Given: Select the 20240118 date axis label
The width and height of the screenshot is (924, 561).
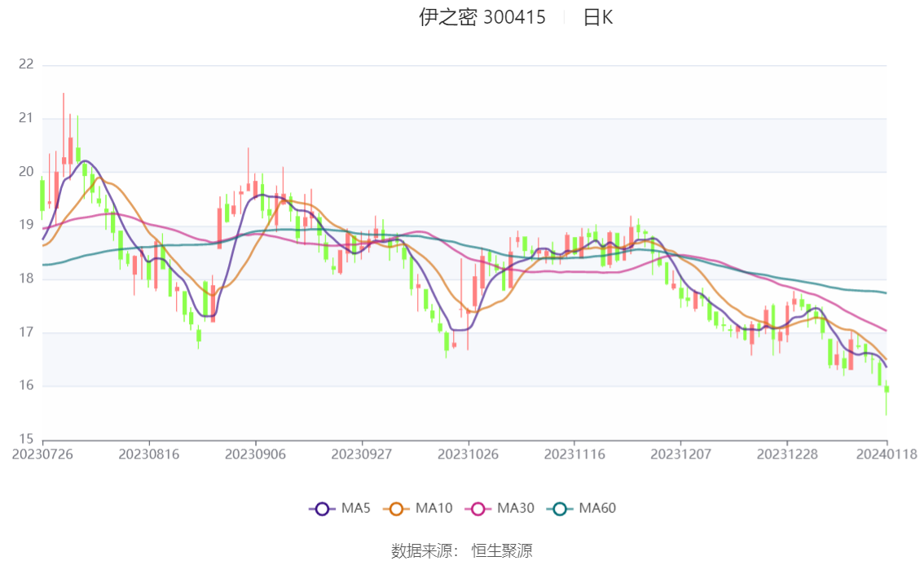Looking at the screenshot, I should pos(887,454).
